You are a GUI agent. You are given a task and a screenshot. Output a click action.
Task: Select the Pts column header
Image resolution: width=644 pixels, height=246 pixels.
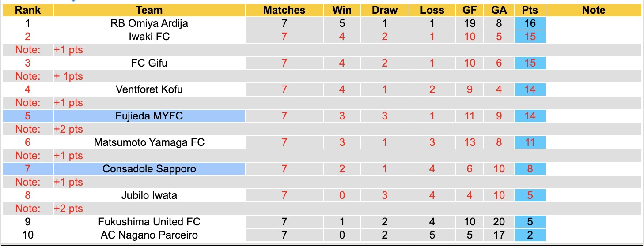[530, 10]
